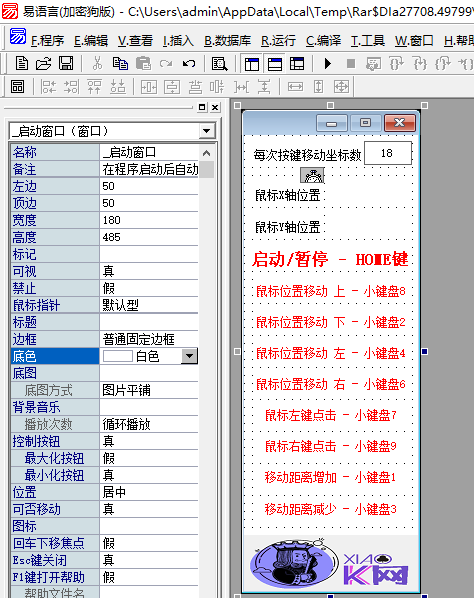The height and width of the screenshot is (598, 474).
Task: Click the align left edges icon
Action: click(49, 87)
